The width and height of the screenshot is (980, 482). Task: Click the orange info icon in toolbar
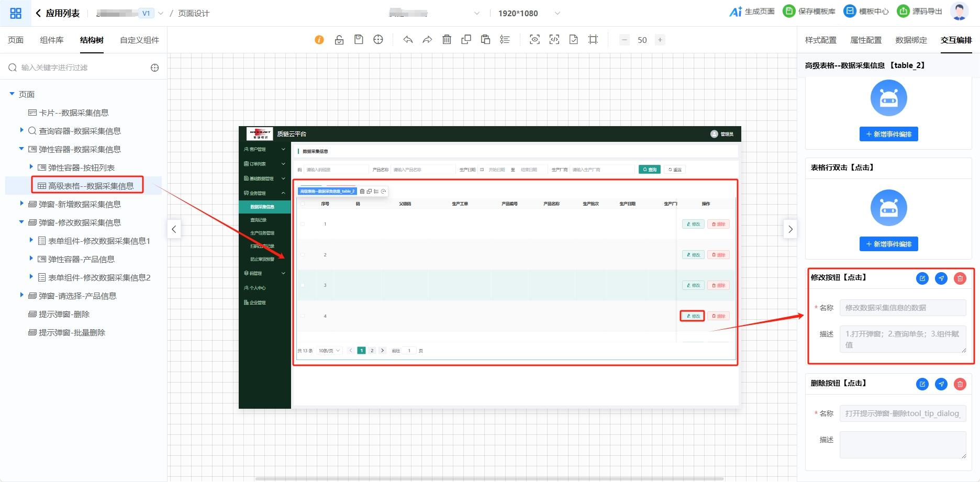[319, 40]
